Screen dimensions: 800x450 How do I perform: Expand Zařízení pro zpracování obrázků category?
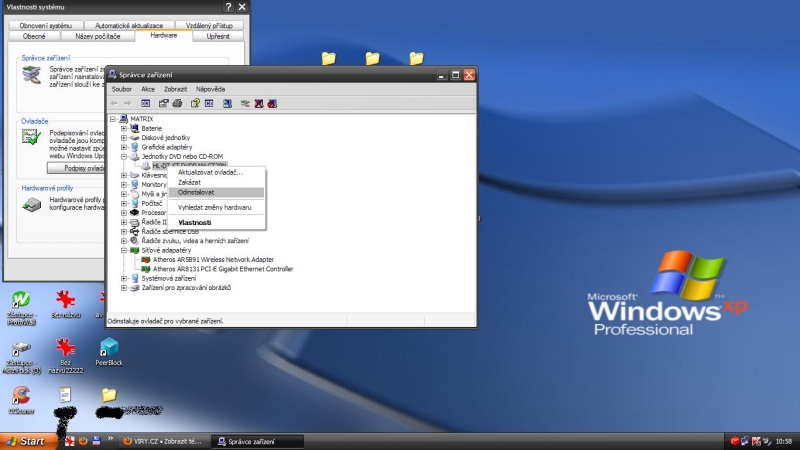pos(123,288)
